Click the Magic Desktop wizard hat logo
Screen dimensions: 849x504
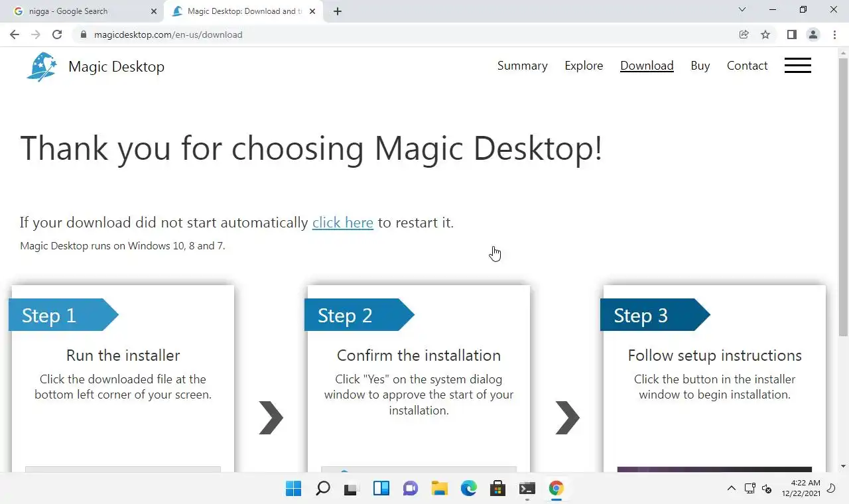tap(42, 66)
